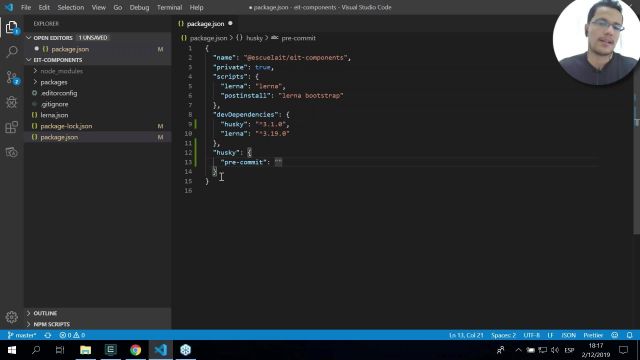The image size is (640, 360).
Task: Click the "postinstall" line in editor
Action: tap(282, 96)
